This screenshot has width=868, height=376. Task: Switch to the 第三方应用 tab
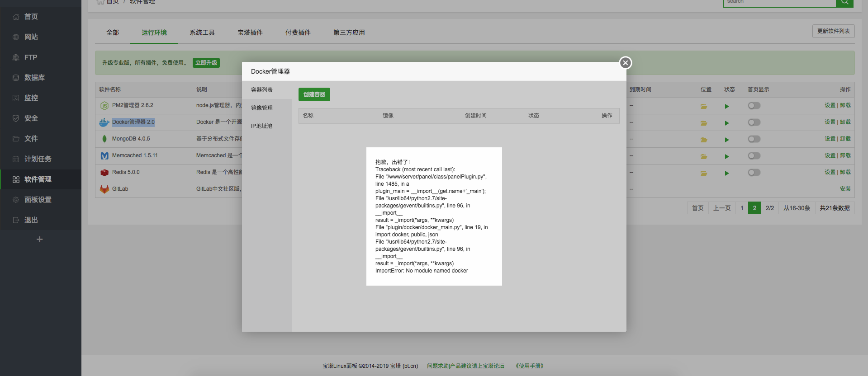[x=349, y=33]
